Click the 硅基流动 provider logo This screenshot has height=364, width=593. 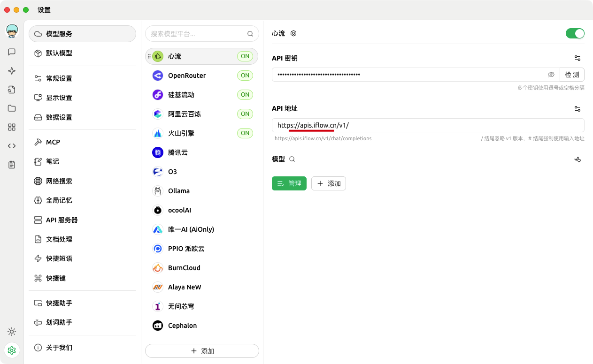click(x=158, y=95)
